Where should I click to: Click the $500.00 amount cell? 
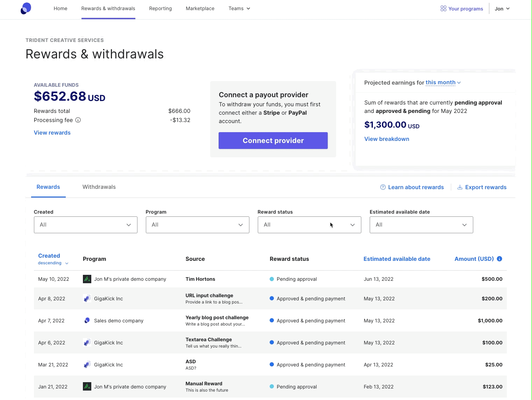[492, 279]
